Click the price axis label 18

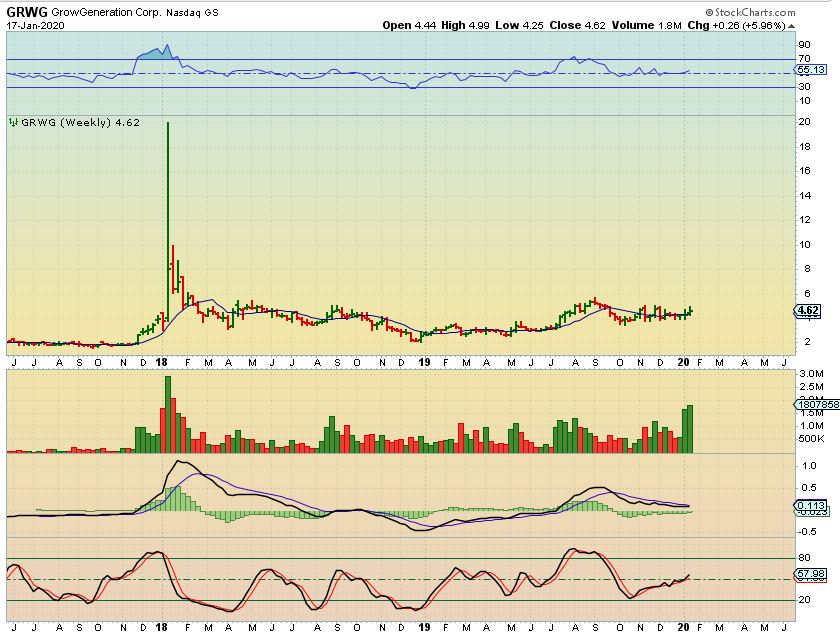point(804,147)
